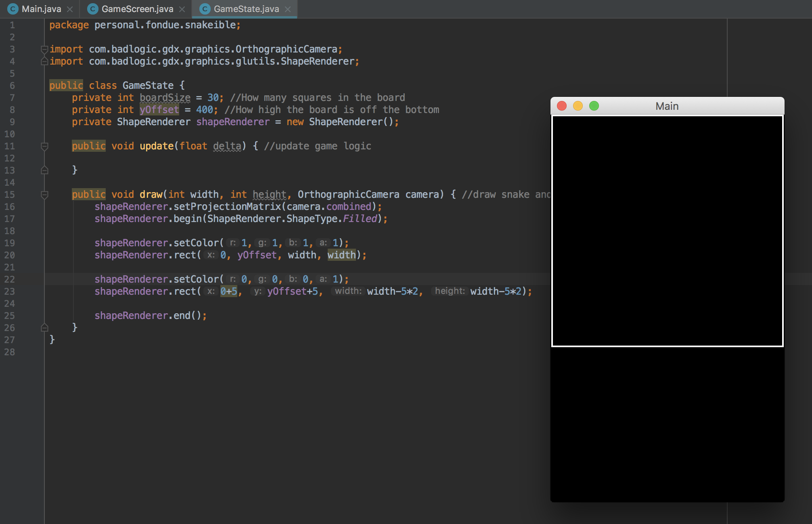812x524 pixels.
Task: Click line number 22 in the gutter
Action: pos(10,279)
